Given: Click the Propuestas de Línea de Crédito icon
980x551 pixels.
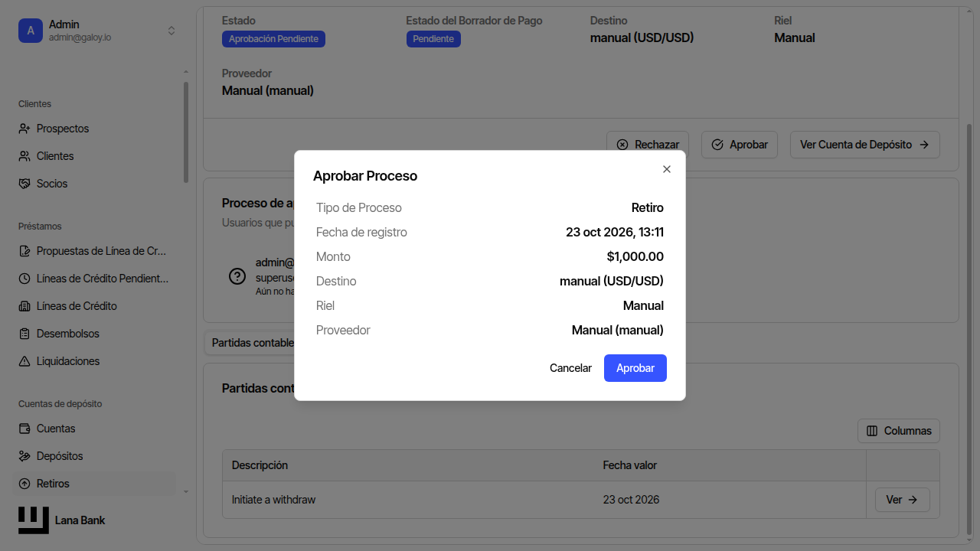Looking at the screenshot, I should click(x=24, y=251).
